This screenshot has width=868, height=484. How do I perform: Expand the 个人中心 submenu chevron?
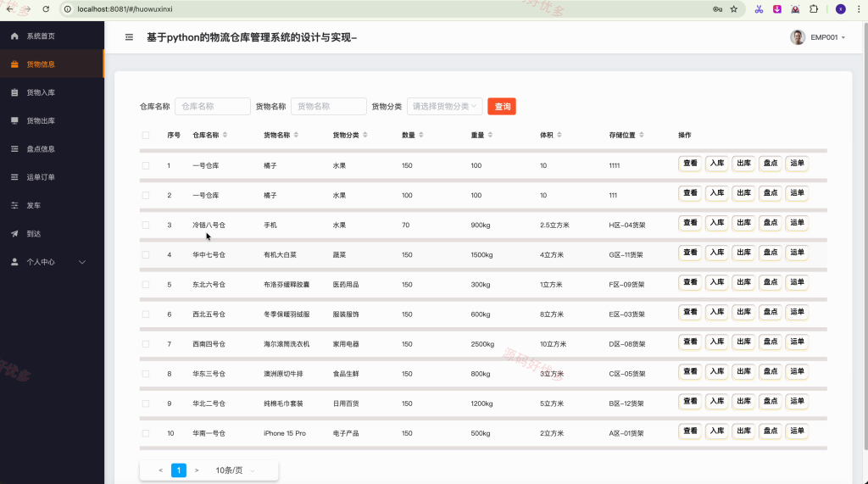pos(82,262)
